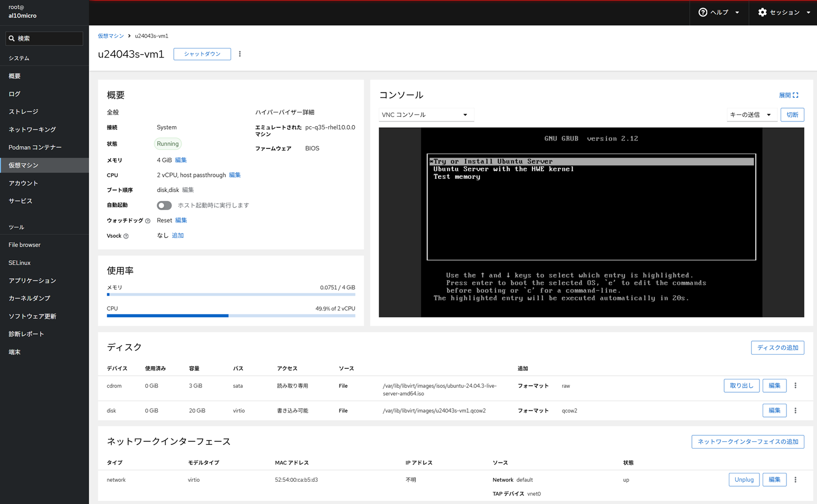This screenshot has height=504, width=817.
Task: Open kebab menu for cdrom disk row
Action: click(x=795, y=386)
